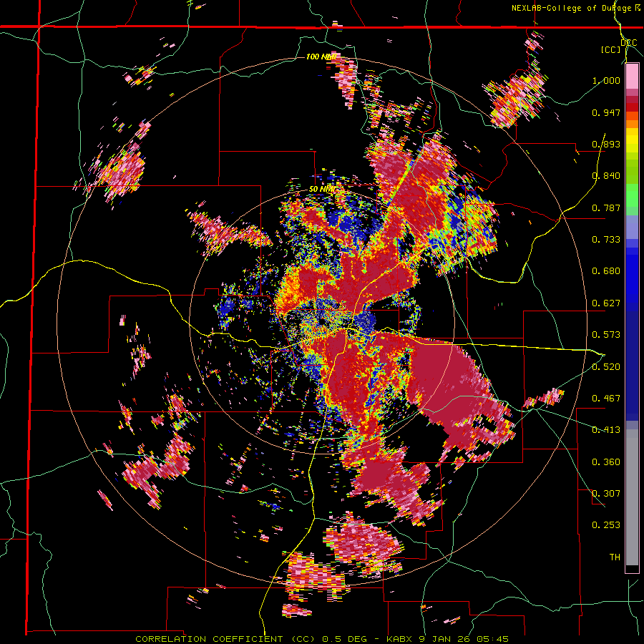Select the 0.360 scale value
Screen dimensions: 644x644
606,462
